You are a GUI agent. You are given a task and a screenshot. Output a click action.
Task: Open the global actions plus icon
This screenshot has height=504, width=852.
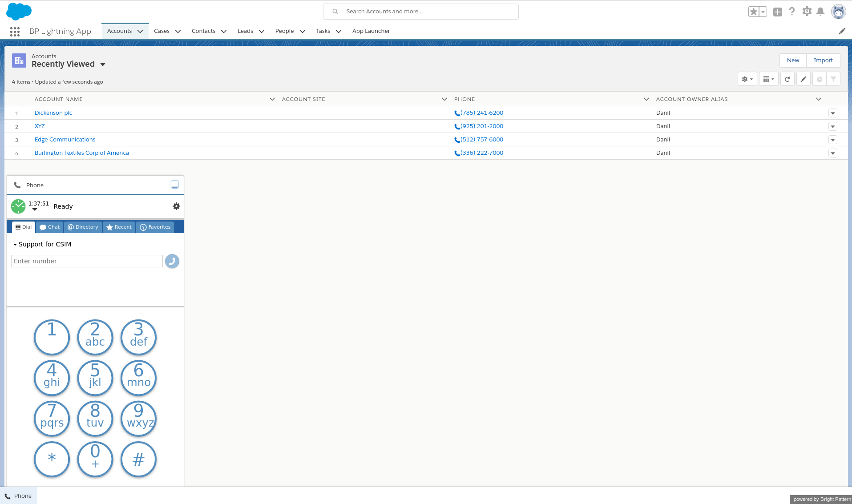[777, 12]
